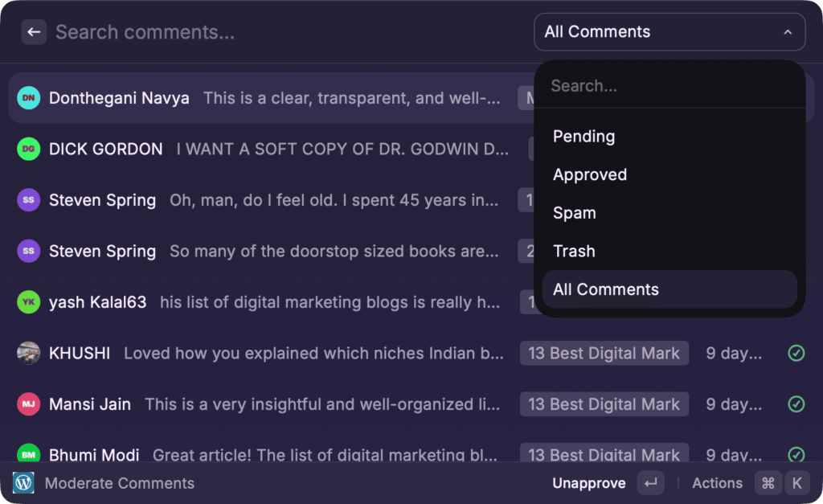Toggle the approved checkmark on Bhumi Modi's row

pyautogui.click(x=795, y=455)
